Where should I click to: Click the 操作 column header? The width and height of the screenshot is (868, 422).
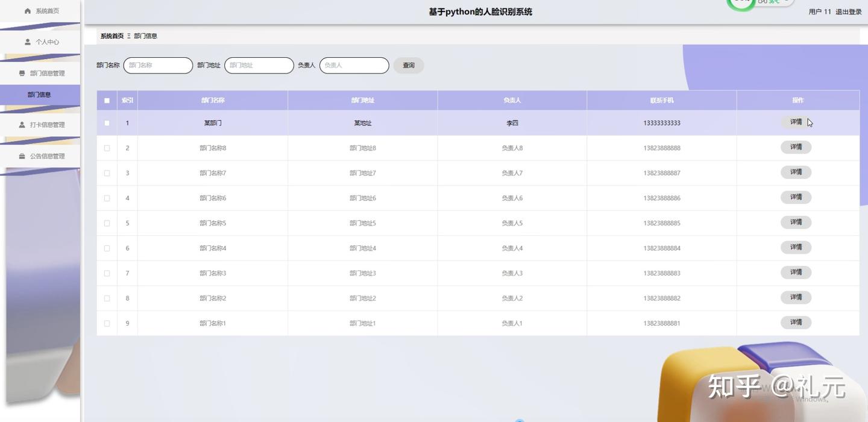pyautogui.click(x=798, y=101)
